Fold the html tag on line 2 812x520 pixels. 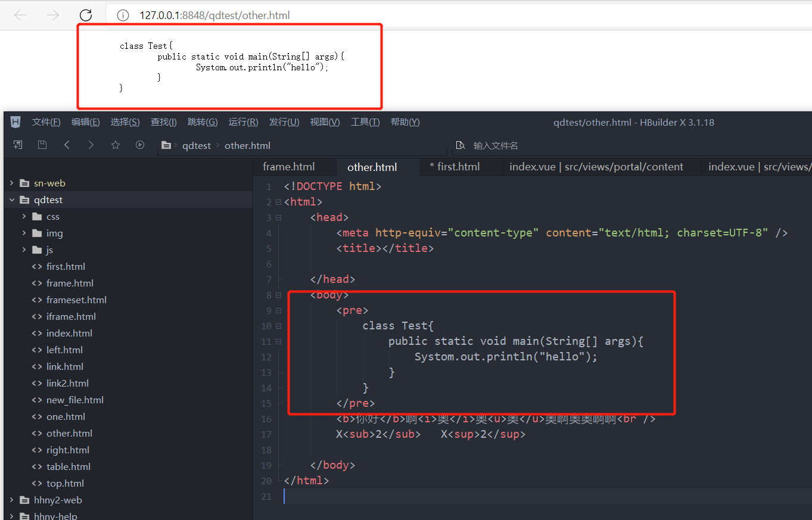[278, 202]
